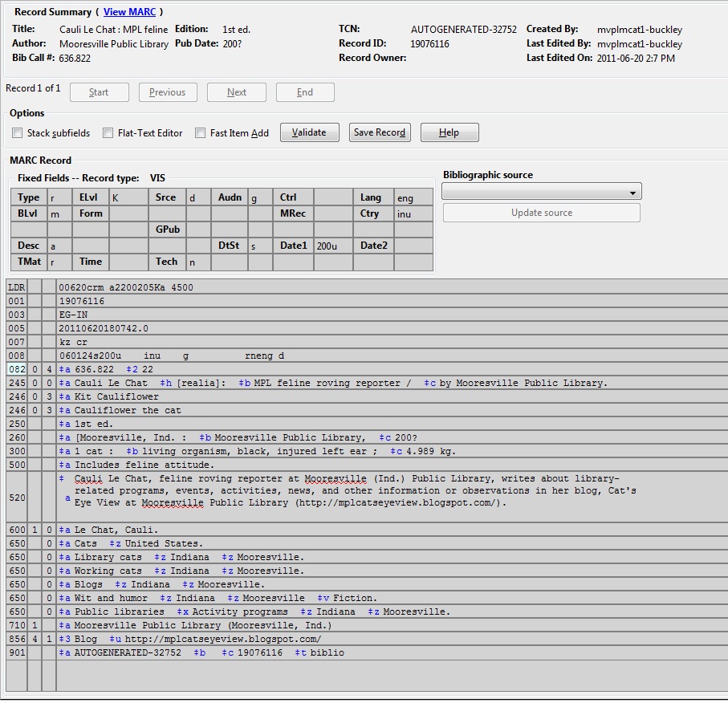Click the Update source button
728x707 pixels.
tap(541, 213)
